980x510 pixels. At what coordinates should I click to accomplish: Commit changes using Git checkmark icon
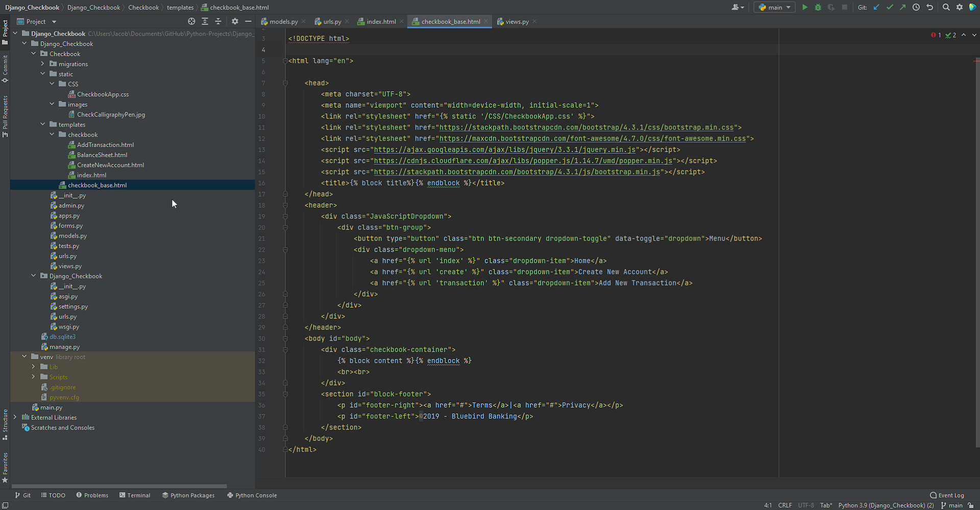(x=890, y=7)
